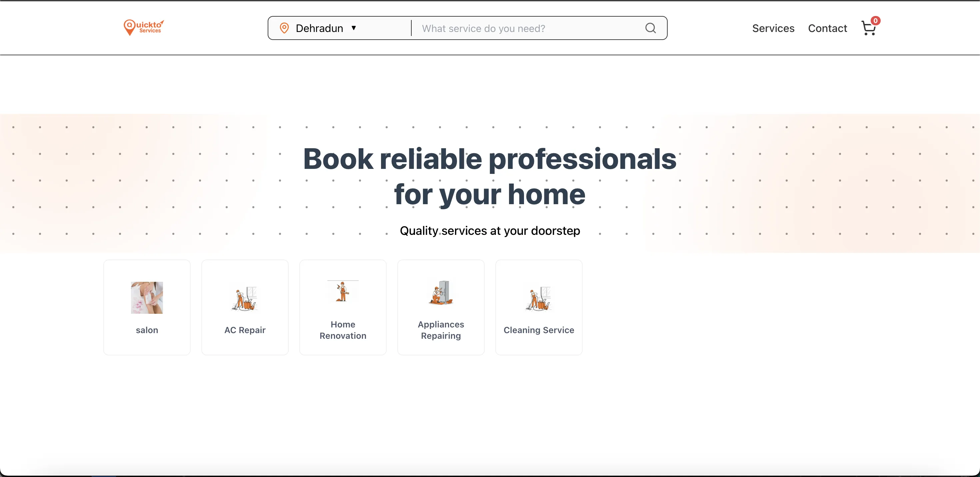The image size is (980, 477).
Task: Click the magnifying glass search icon
Action: pos(651,28)
